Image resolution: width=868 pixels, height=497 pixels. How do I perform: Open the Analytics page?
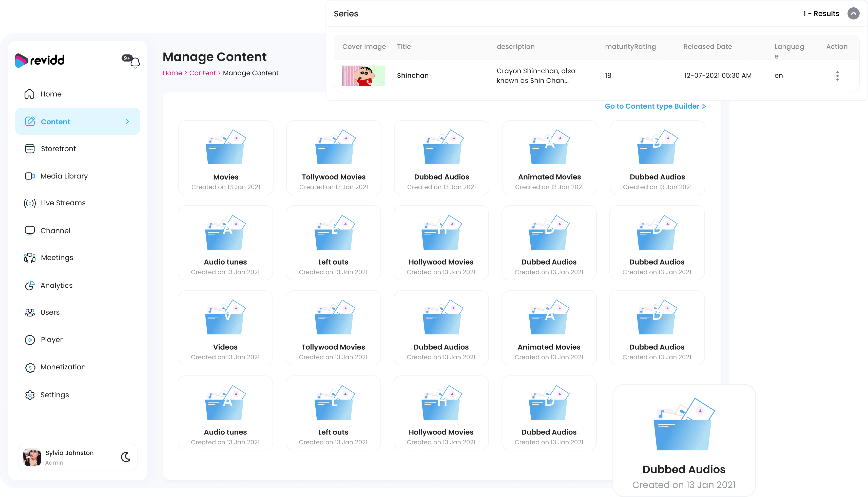tap(56, 285)
